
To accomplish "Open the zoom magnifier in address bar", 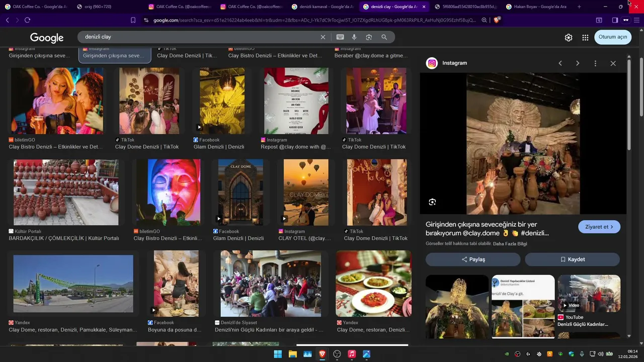I will [484, 20].
